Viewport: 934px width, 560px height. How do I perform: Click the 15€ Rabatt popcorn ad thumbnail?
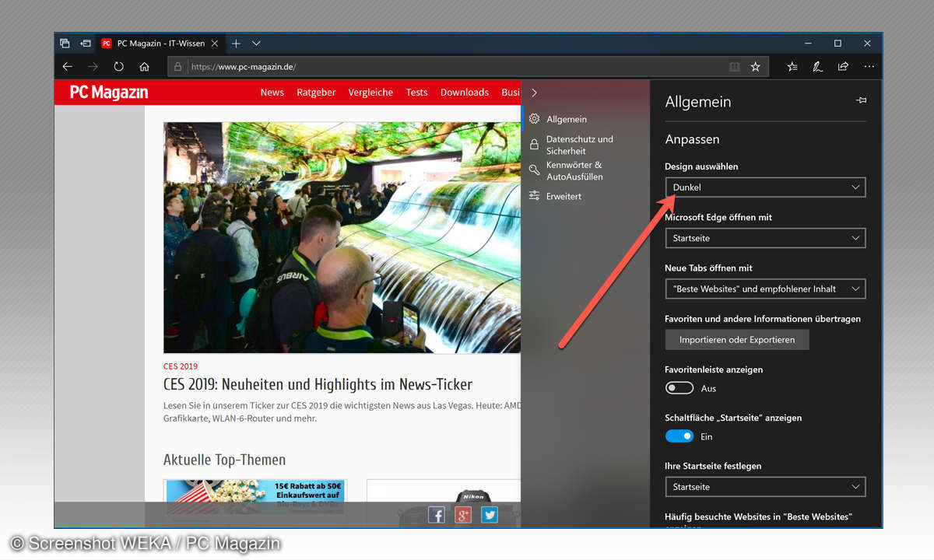255,496
